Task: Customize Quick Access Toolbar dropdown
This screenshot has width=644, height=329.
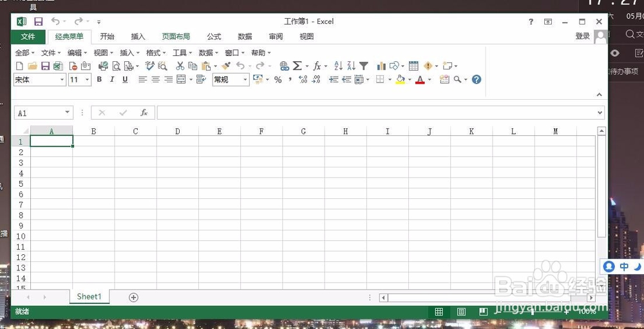Action: (99, 22)
